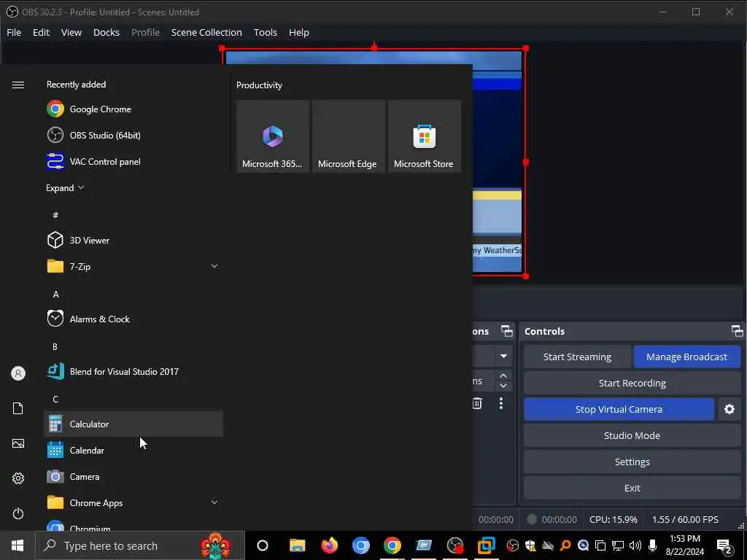Click the letter C group header

click(55, 399)
